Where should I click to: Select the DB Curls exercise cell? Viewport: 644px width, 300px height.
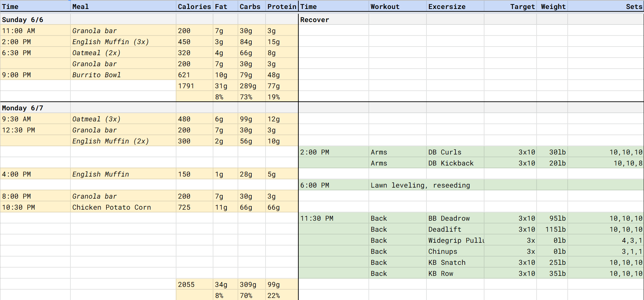point(455,152)
